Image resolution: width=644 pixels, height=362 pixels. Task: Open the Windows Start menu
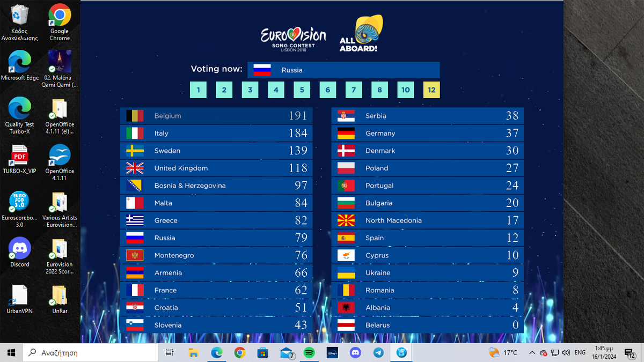tap(11, 352)
